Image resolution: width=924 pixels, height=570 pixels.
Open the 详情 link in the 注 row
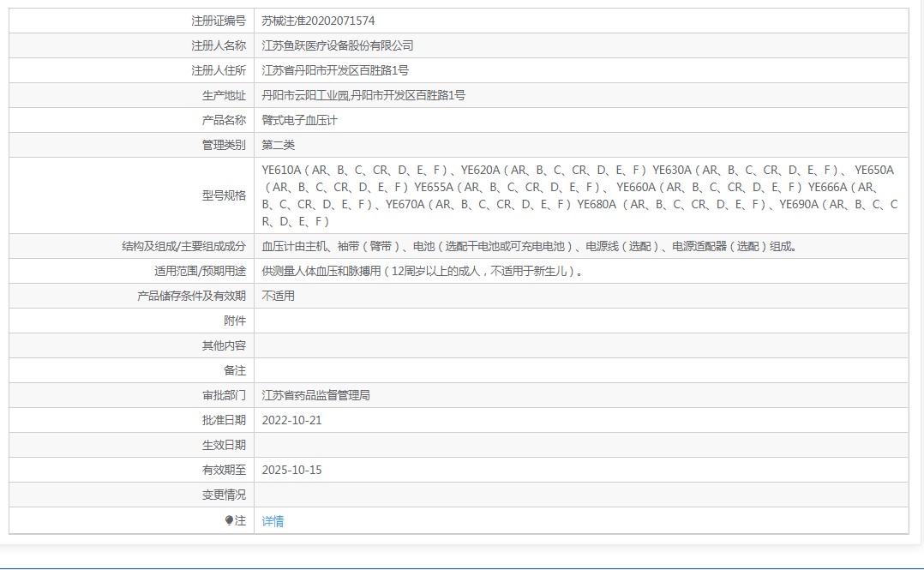[273, 521]
